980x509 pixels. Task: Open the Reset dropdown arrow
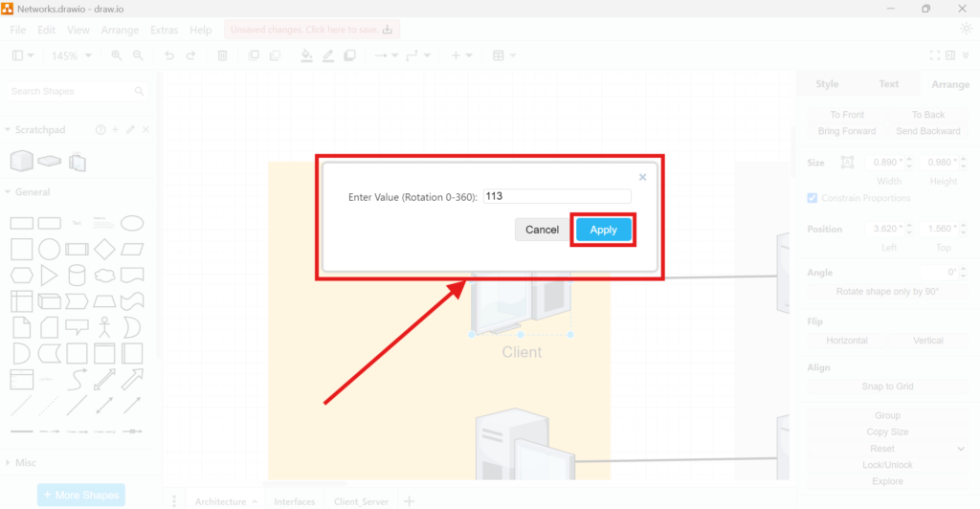(961, 449)
